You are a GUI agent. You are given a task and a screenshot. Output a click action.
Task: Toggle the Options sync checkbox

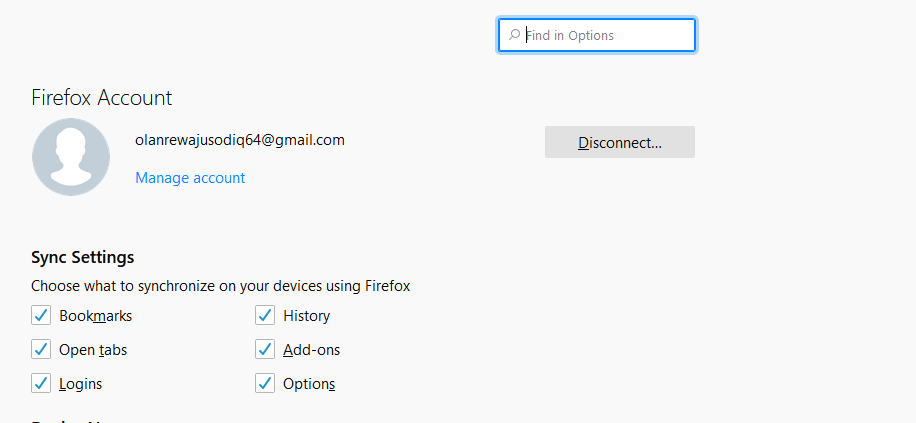coord(265,383)
